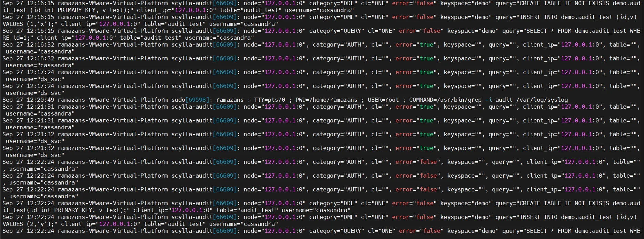Click cl="ONE" in the 12:22:24 QUERY line
644x239 pixels.
pos(381,231)
